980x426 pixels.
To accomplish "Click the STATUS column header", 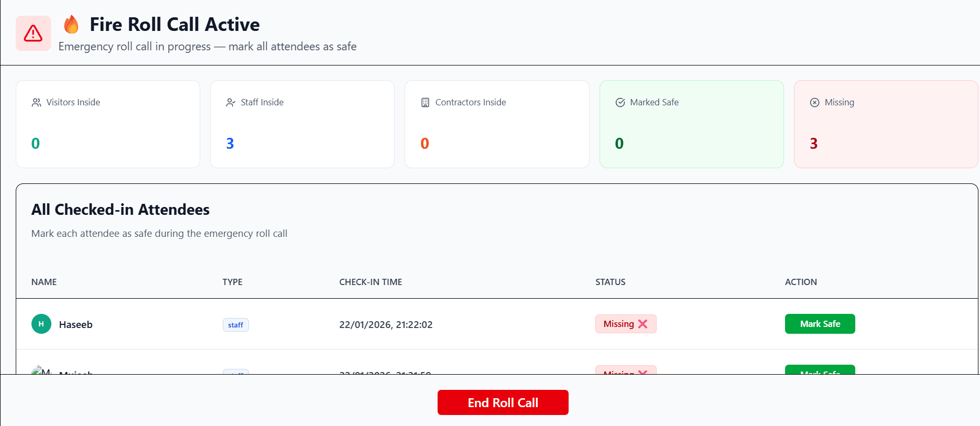I will [610, 282].
